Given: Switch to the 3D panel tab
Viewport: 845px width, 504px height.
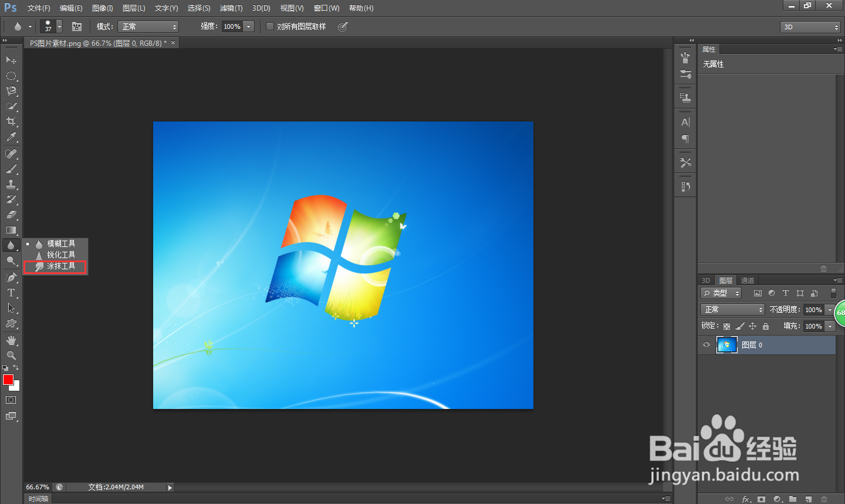Looking at the screenshot, I should pyautogui.click(x=706, y=280).
